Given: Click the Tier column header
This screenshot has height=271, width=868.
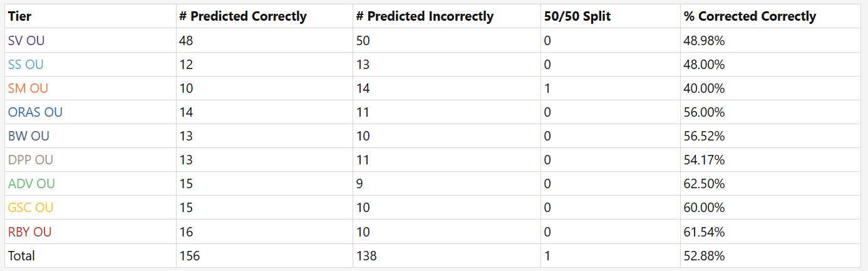Looking at the screenshot, I should tap(19, 16).
